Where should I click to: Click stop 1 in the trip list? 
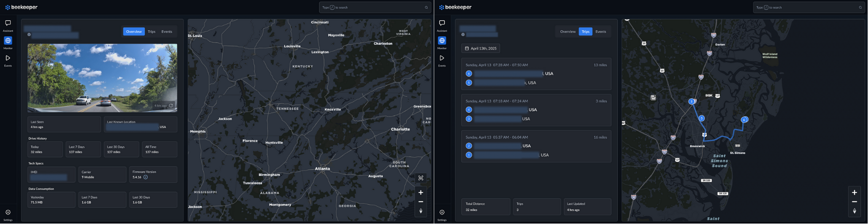point(469,155)
